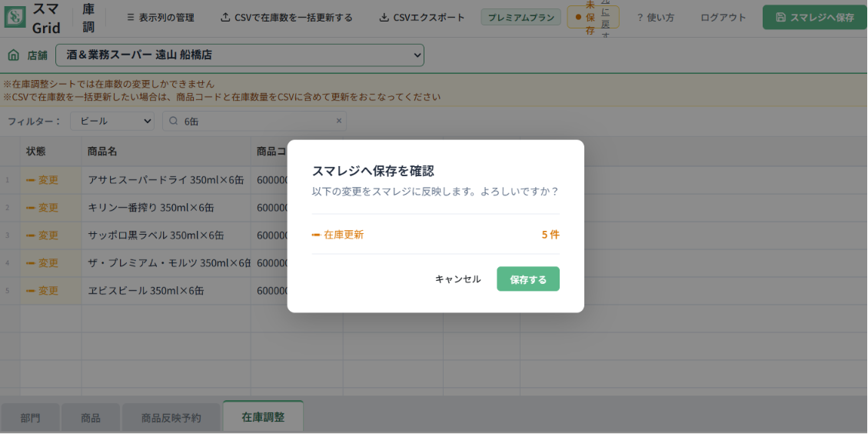Confirm with the 保存する button
This screenshot has height=434, width=868.
528,279
